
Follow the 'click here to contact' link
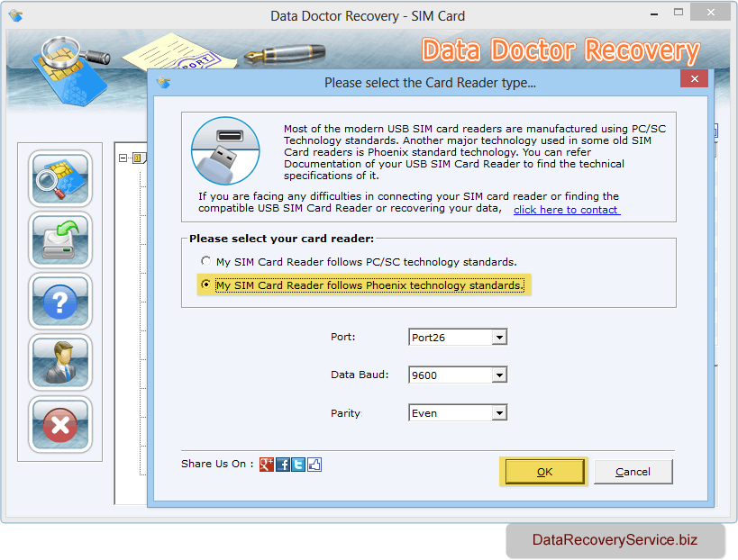tap(567, 210)
